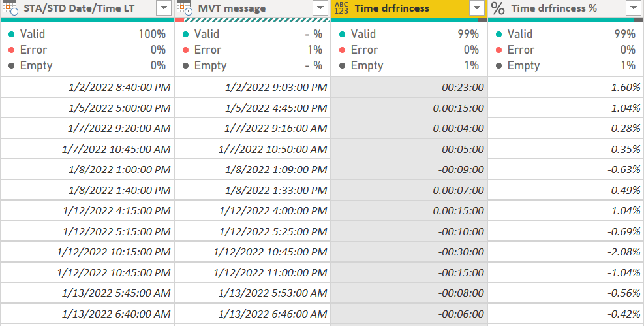This screenshot has width=644, height=326.
Task: Select cell -00:08:00
Action: [409, 293]
